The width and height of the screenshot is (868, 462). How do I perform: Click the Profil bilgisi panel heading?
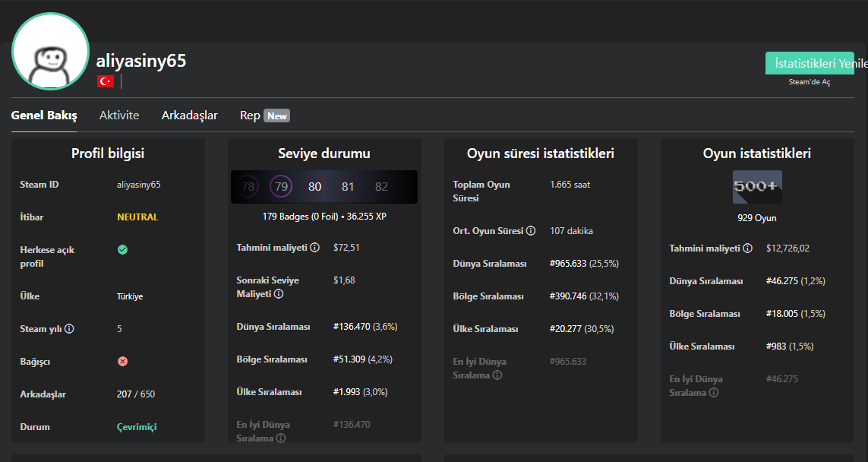click(x=108, y=153)
